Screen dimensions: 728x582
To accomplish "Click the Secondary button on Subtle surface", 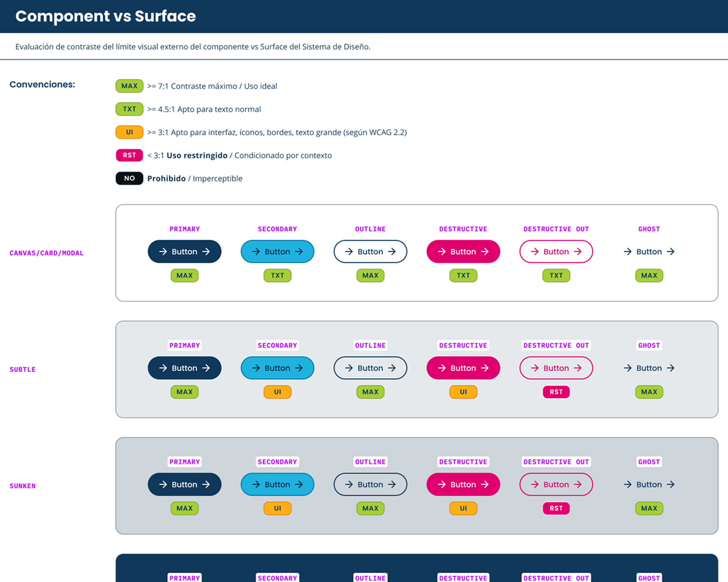I will click(x=278, y=368).
